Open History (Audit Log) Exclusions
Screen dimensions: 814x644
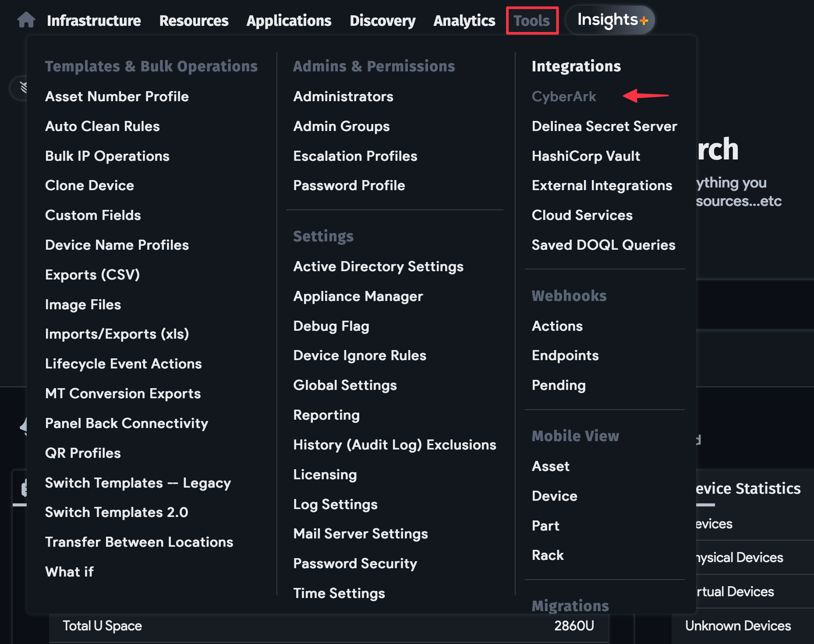coord(395,445)
